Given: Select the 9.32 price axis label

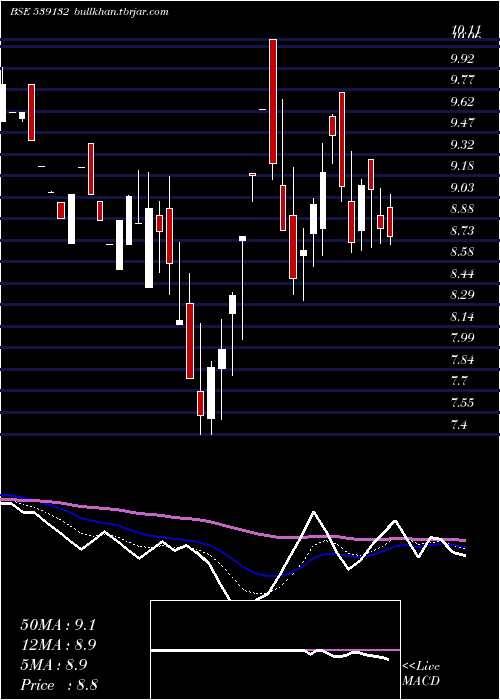Looking at the screenshot, I should pos(462,145).
